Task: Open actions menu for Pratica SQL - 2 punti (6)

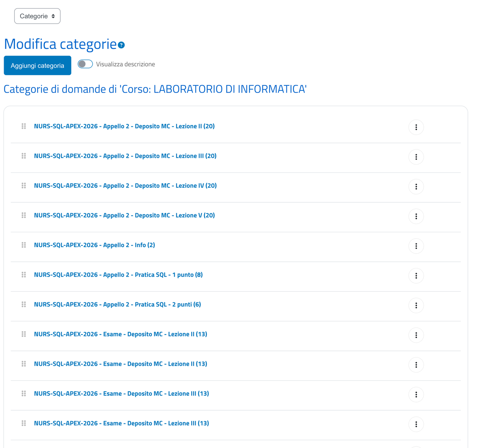Action: tap(416, 305)
